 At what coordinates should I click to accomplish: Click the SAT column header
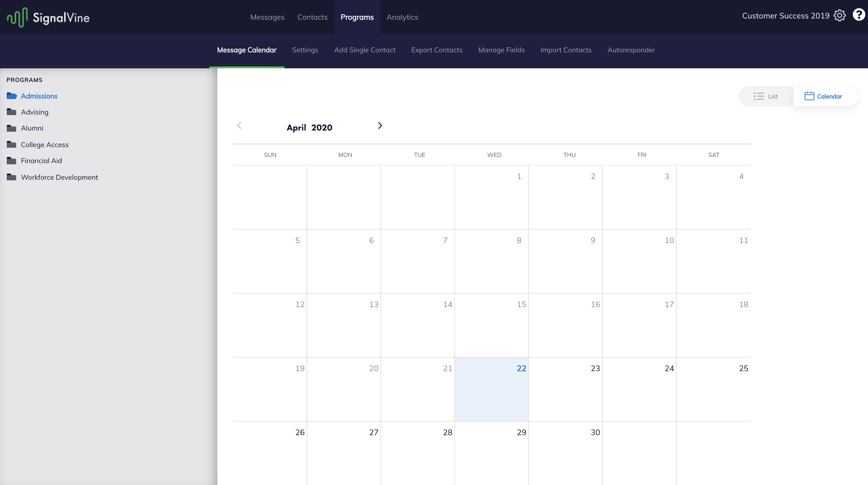(x=714, y=155)
